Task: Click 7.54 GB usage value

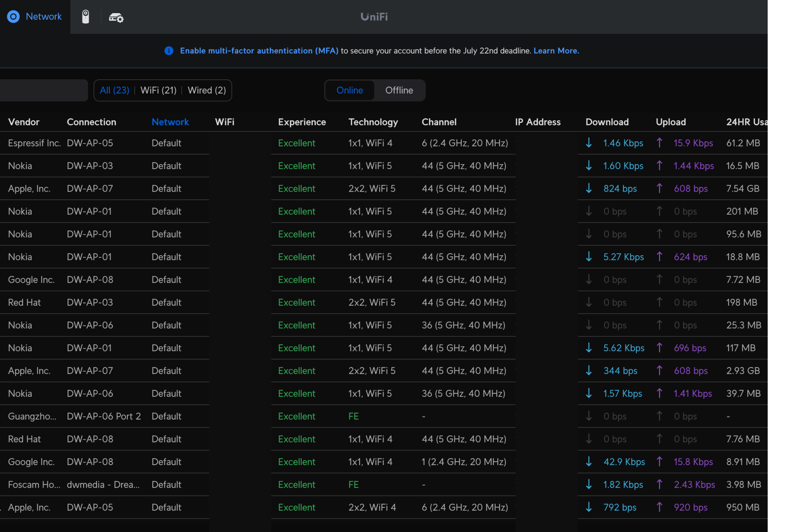Action: (743, 188)
